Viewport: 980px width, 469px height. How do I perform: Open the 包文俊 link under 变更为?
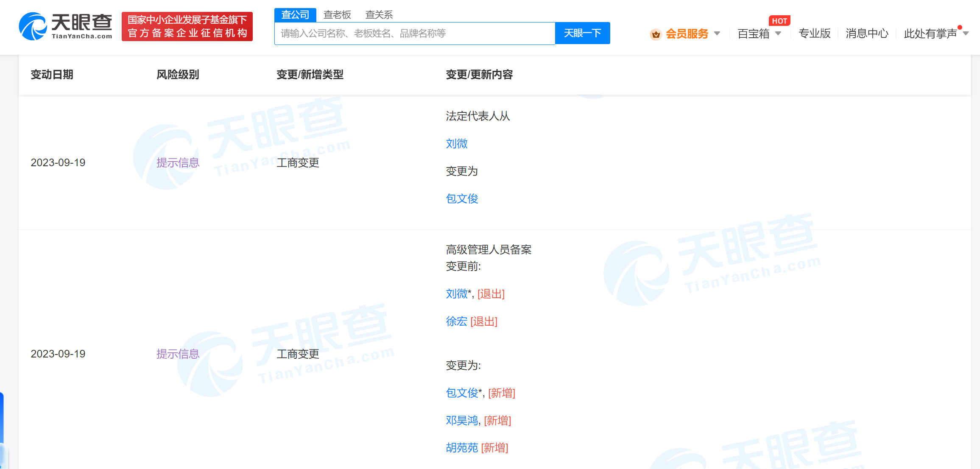462,198
